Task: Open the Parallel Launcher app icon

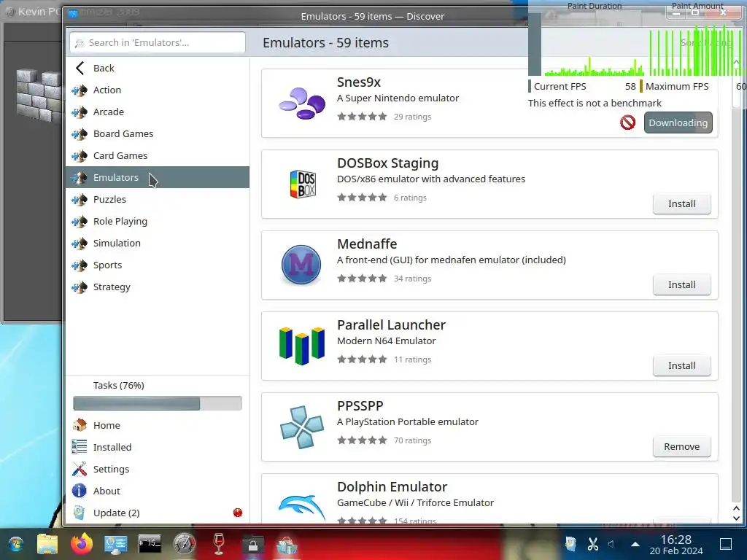Action: click(x=302, y=346)
